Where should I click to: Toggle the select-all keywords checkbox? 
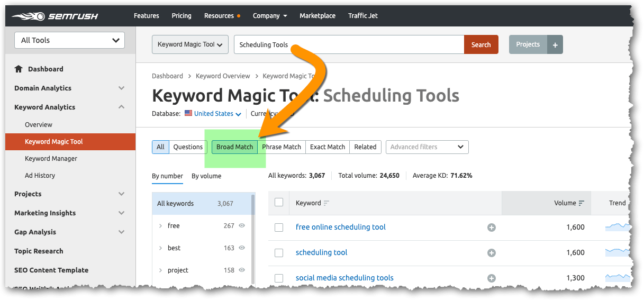(x=279, y=202)
